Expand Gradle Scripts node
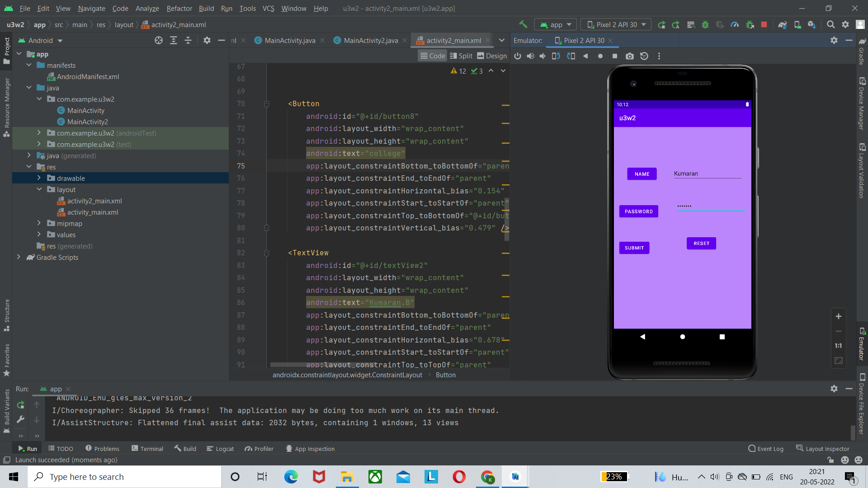 click(19, 257)
